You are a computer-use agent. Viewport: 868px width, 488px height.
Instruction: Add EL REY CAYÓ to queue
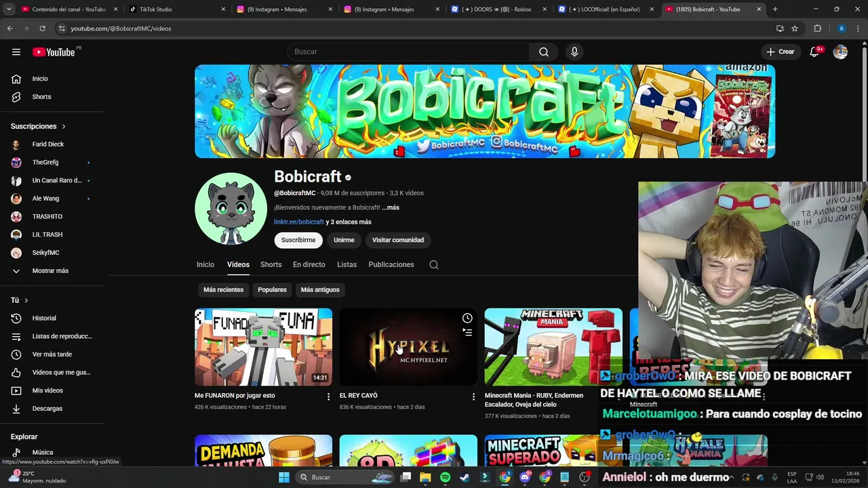point(467,332)
